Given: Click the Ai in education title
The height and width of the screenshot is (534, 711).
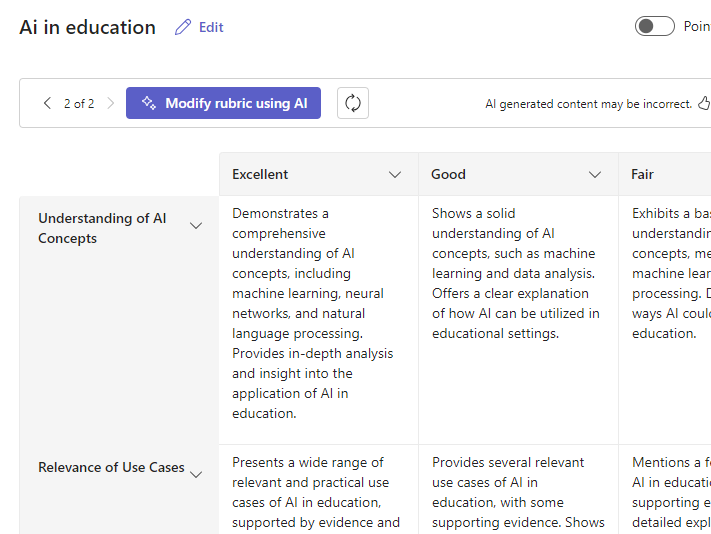Looking at the screenshot, I should [87, 28].
